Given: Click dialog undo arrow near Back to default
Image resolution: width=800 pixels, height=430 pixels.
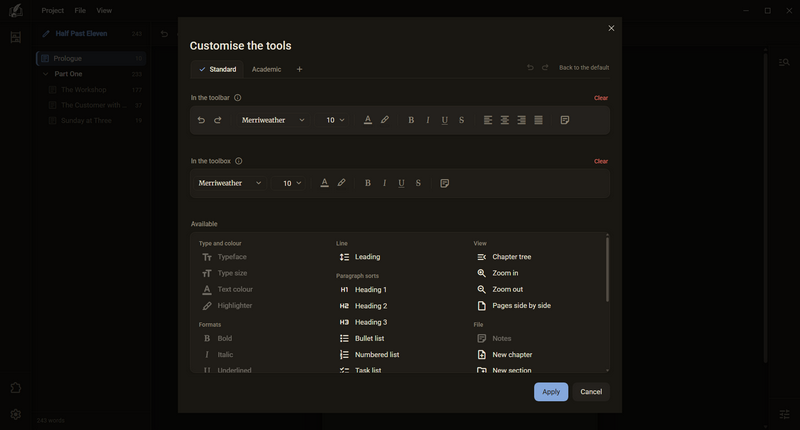Looking at the screenshot, I should (530, 67).
